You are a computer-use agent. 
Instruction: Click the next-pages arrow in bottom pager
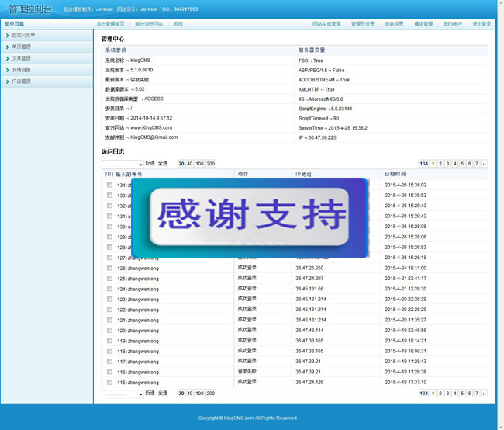coord(485,394)
